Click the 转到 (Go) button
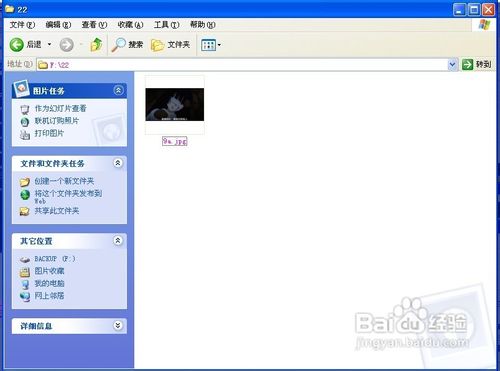This screenshot has width=500, height=371. [477, 64]
